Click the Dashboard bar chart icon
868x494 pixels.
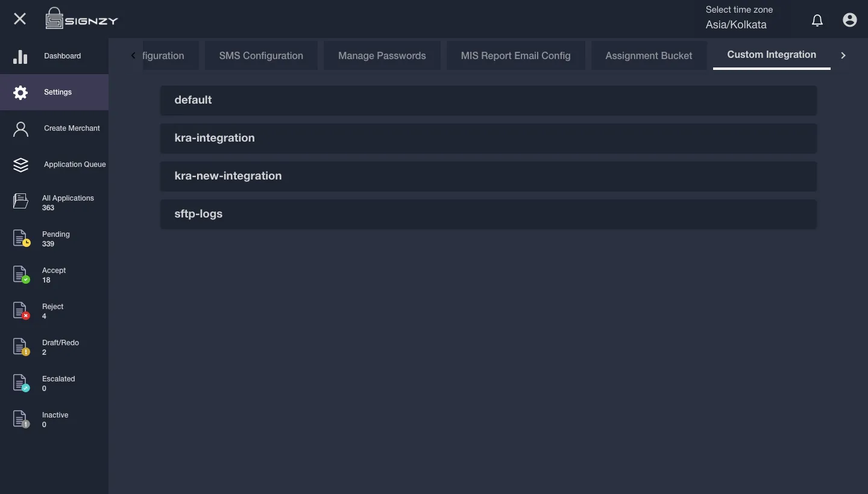click(x=20, y=56)
